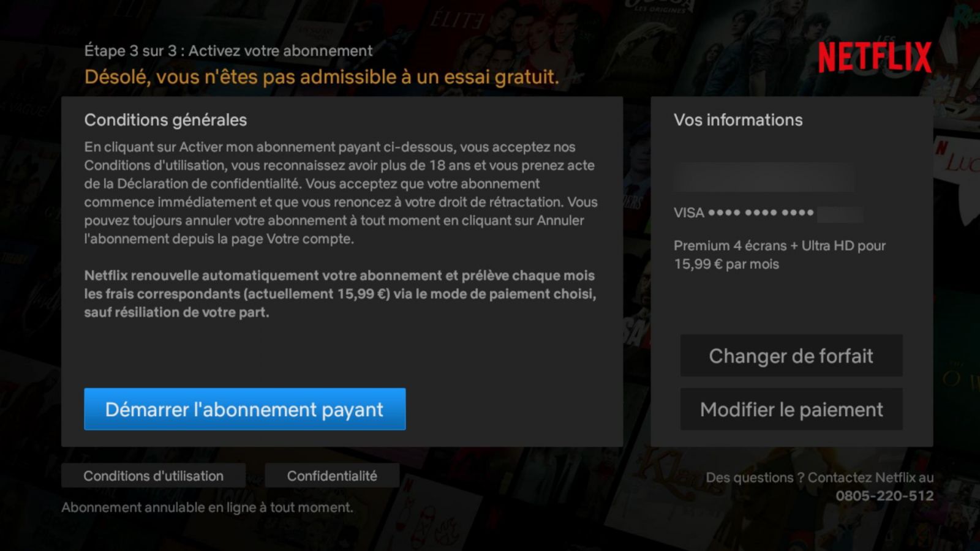Click the Abonnement annulable en ligne text
Viewport: 980px width, 551px height.
coord(207,508)
